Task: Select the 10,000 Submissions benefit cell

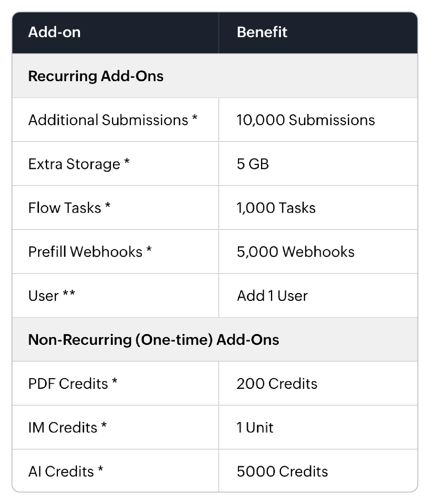Action: (x=306, y=120)
